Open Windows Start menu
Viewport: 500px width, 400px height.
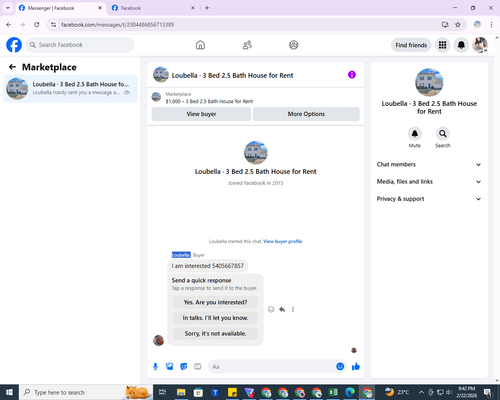click(x=9, y=392)
